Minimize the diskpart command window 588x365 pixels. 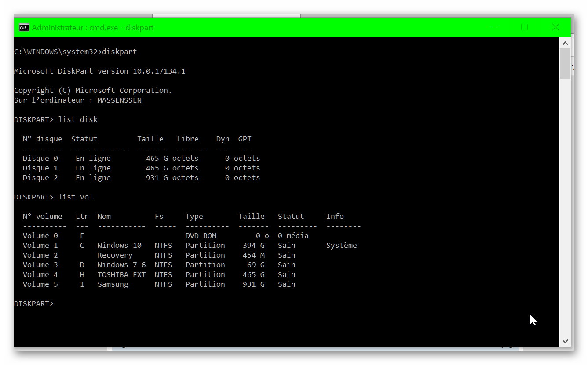[493, 27]
